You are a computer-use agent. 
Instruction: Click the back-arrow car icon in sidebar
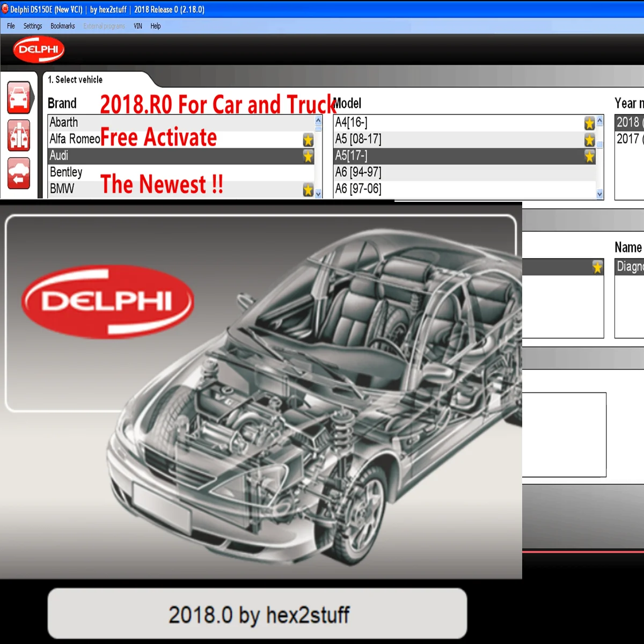click(x=19, y=174)
